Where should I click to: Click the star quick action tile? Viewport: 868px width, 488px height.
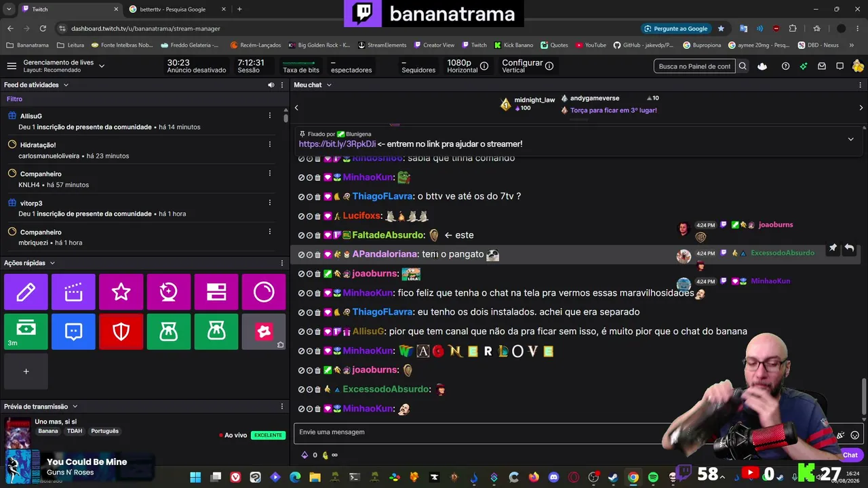[121, 292]
